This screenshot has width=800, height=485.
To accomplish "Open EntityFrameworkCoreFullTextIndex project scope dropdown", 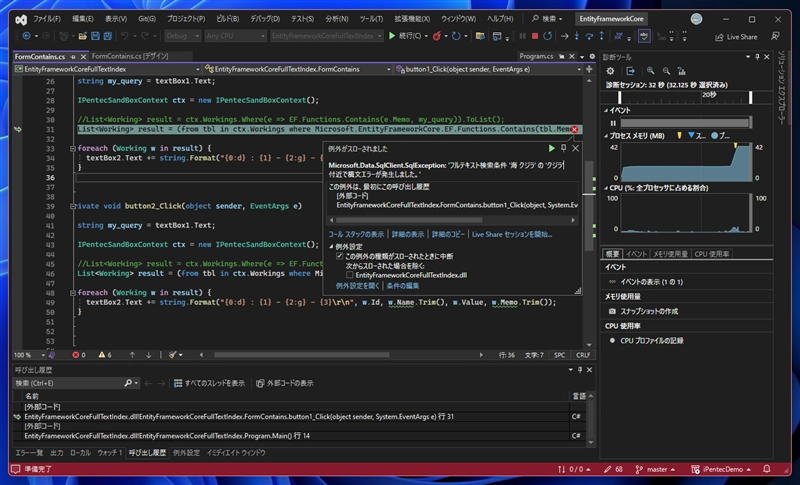I will click(108, 69).
